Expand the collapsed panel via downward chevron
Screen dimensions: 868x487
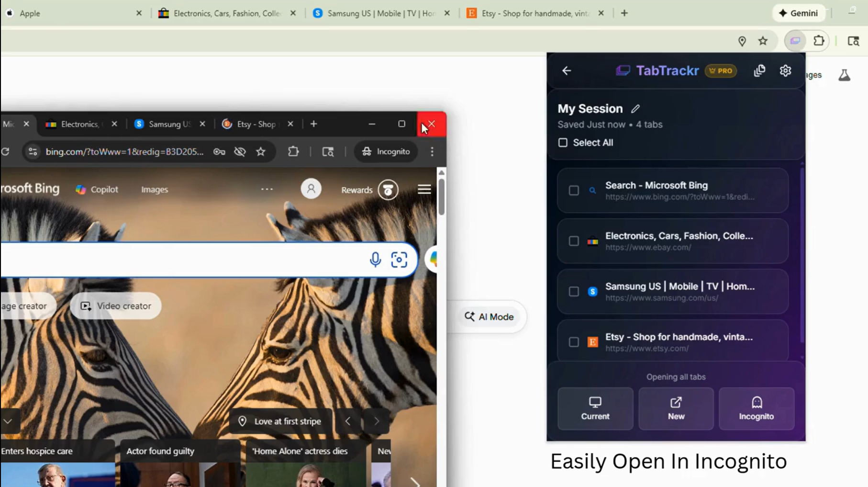7,421
